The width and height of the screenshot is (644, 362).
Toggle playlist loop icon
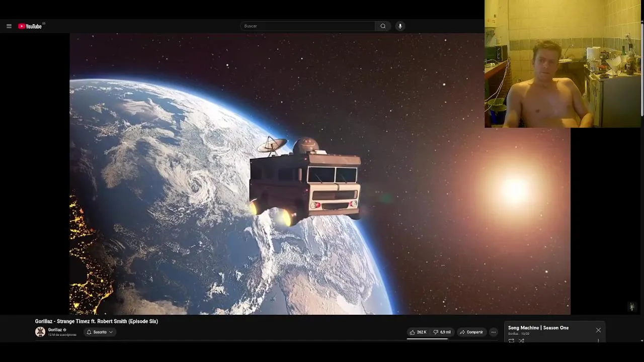(x=511, y=340)
